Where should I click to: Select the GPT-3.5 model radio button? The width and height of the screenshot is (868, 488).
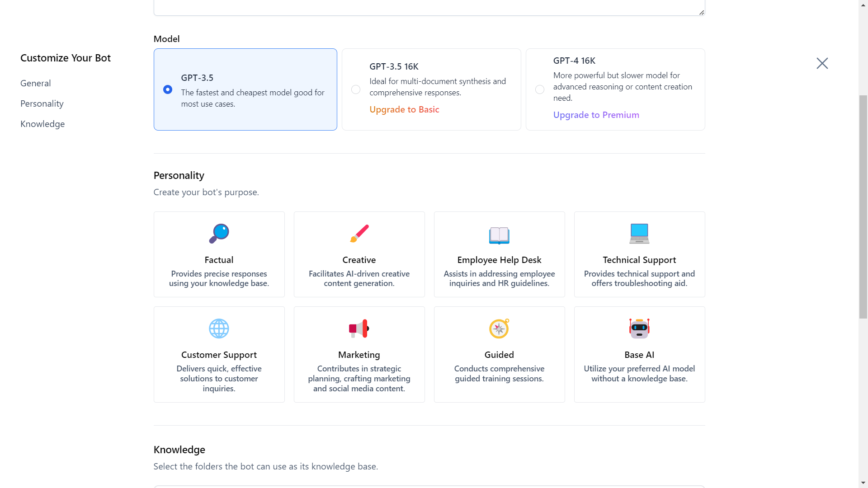point(168,89)
